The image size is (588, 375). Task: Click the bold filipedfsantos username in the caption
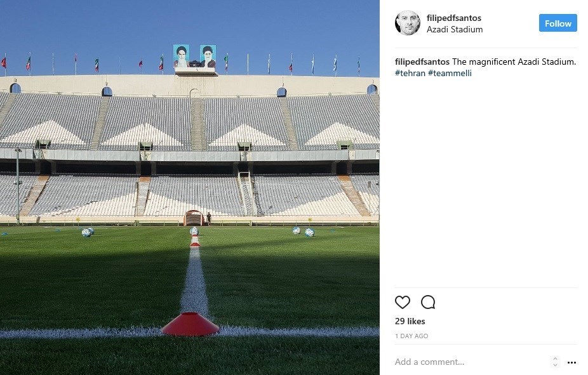(422, 62)
